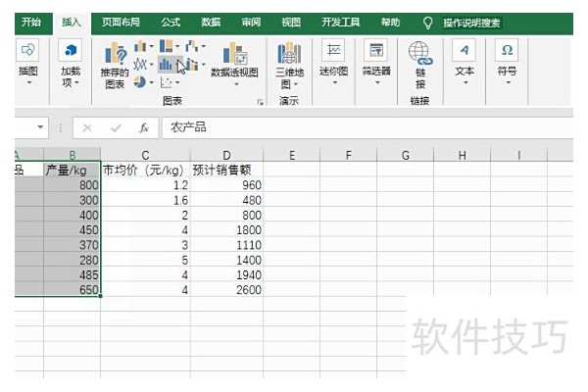Insert a pie or doughnut chart

click(x=140, y=81)
